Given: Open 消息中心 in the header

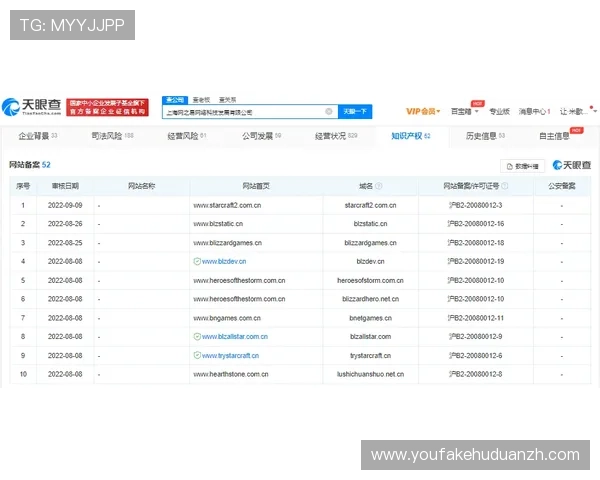Looking at the screenshot, I should [x=534, y=111].
